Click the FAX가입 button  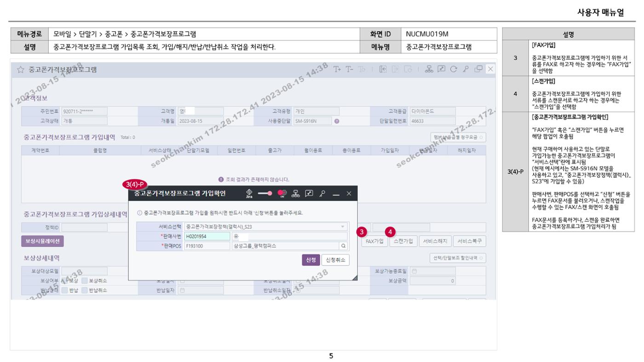coord(374,241)
